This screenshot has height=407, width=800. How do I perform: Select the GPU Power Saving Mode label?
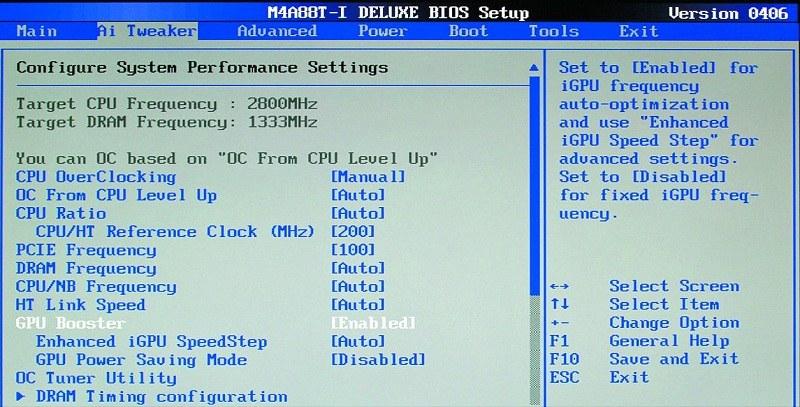141,360
